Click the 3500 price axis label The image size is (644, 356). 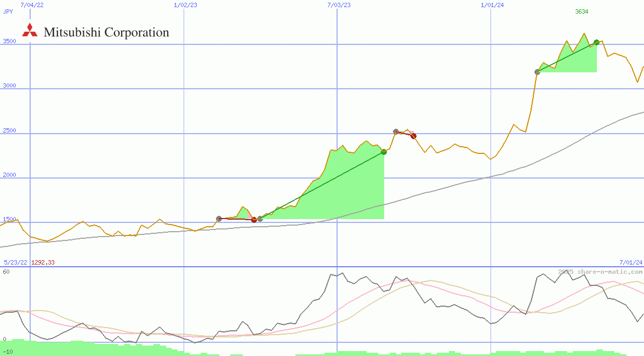click(9, 41)
